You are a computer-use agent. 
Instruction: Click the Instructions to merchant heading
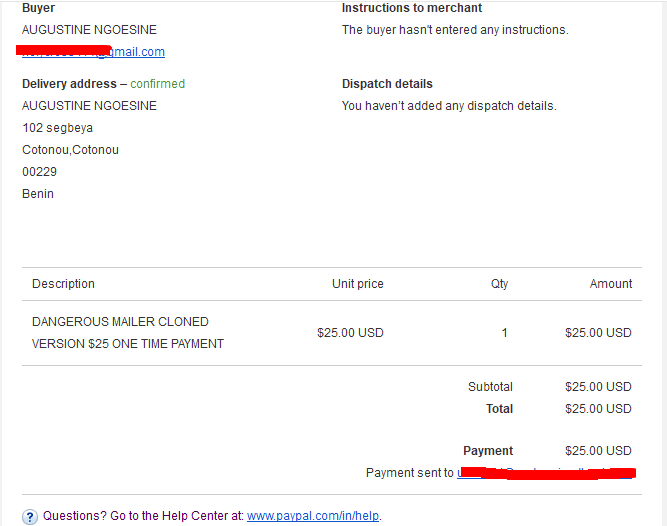click(412, 8)
